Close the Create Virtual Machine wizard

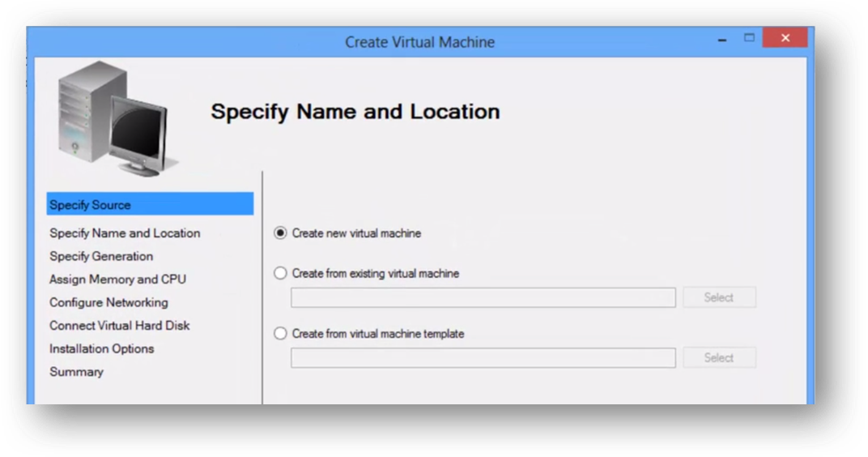pyautogui.click(x=785, y=38)
